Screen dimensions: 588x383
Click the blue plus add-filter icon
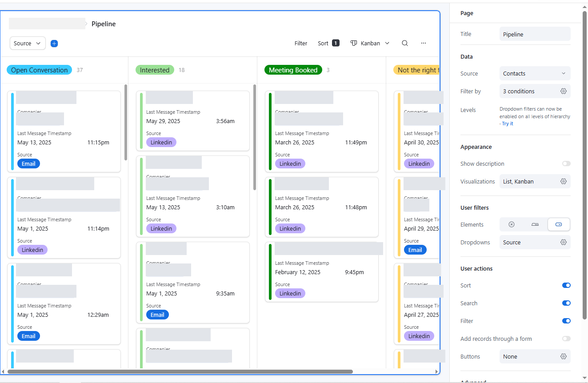[x=54, y=44]
